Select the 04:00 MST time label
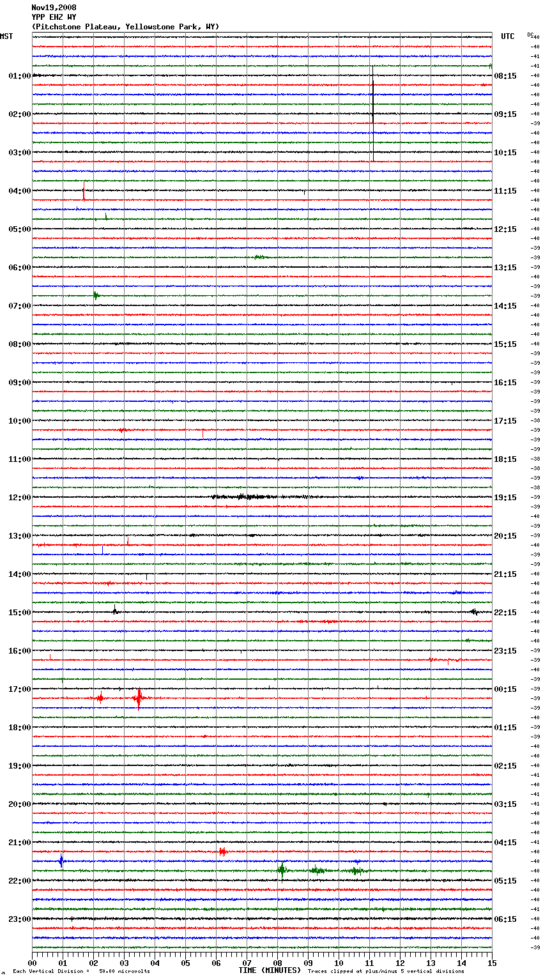543x980 pixels. point(20,191)
